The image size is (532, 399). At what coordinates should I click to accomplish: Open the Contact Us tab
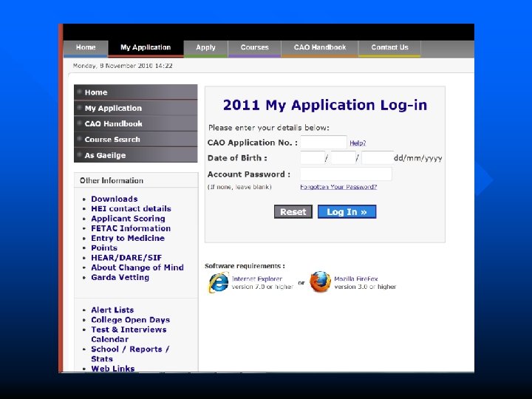[389, 48]
